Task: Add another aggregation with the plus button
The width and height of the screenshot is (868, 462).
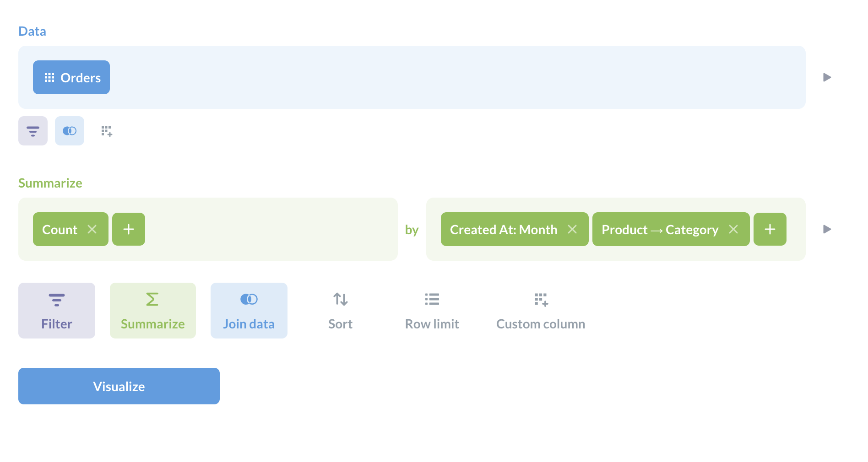Action: coord(128,229)
